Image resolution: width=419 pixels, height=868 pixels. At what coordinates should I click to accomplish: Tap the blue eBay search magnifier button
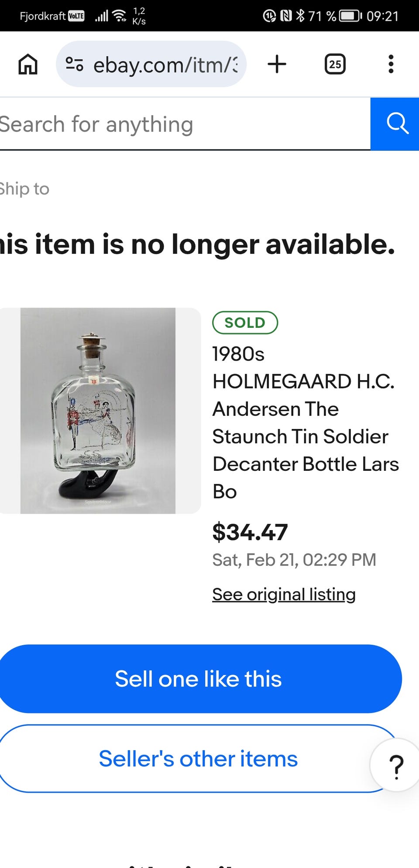(396, 124)
